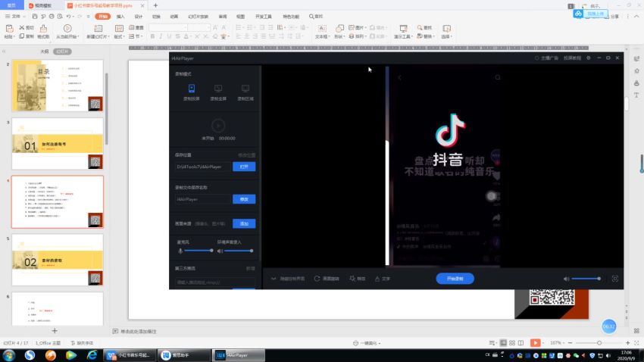Click the microphone icon in i4AirPlayer
This screenshot has width=644, height=362.
[x=180, y=251]
